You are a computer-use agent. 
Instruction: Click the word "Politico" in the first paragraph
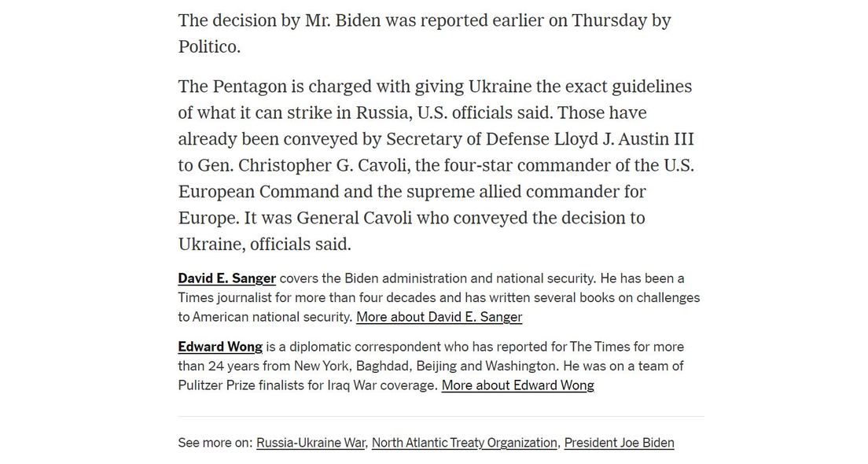pyautogui.click(x=207, y=46)
